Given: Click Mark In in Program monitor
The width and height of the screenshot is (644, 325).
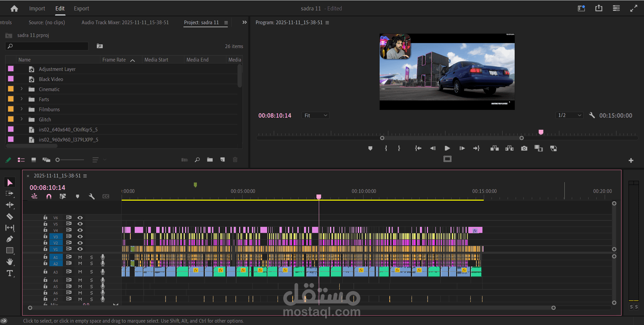Looking at the screenshot, I should [386, 148].
